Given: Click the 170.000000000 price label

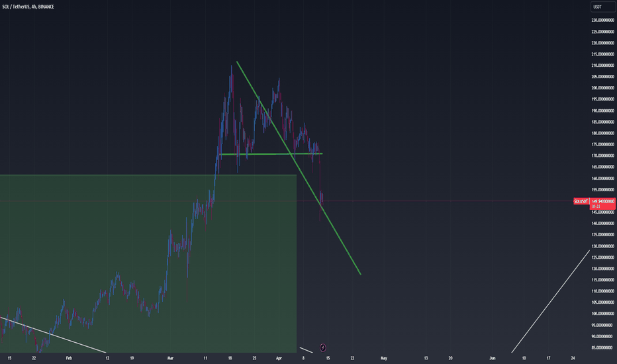Looking at the screenshot, I should tap(603, 156).
